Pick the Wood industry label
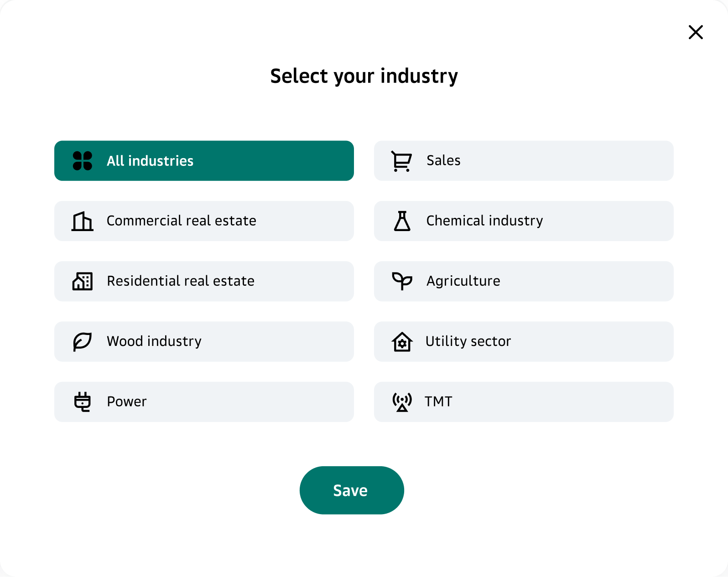 154,341
